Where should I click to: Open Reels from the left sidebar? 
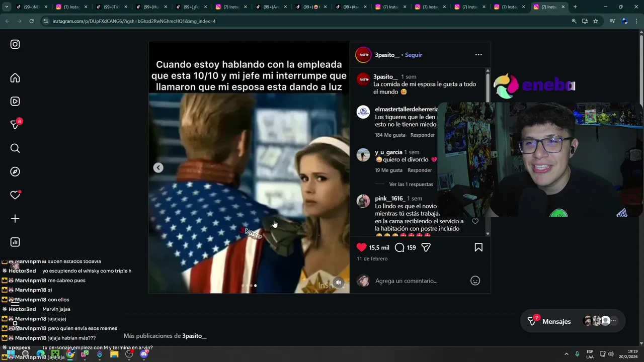15,101
